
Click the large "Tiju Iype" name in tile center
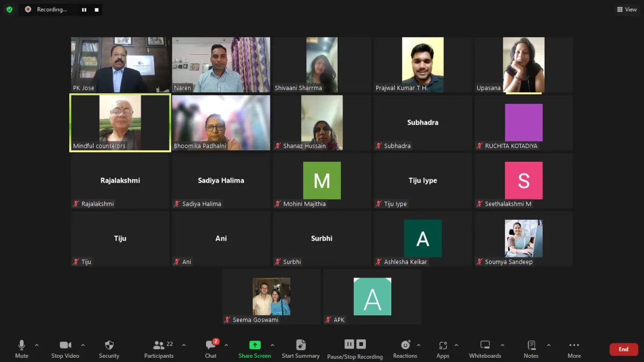(x=423, y=180)
